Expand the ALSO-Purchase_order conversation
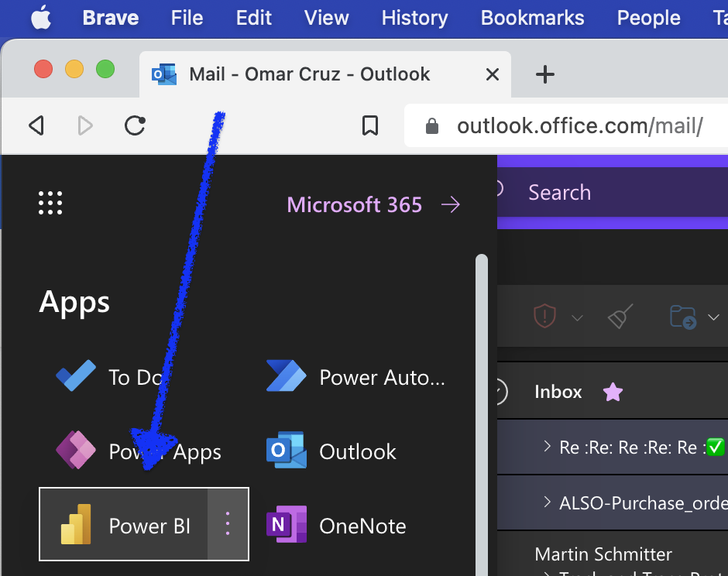Image resolution: width=728 pixels, height=576 pixels. point(547,502)
